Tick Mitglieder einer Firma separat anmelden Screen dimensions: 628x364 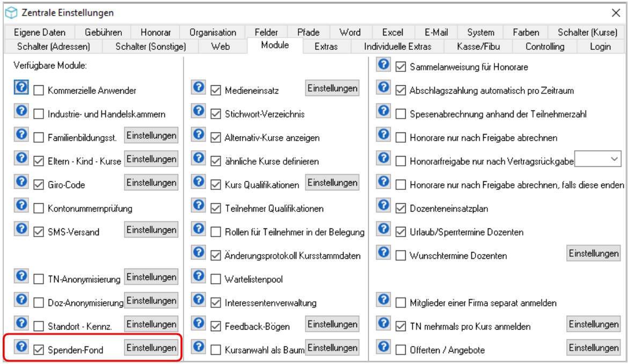pos(401,303)
